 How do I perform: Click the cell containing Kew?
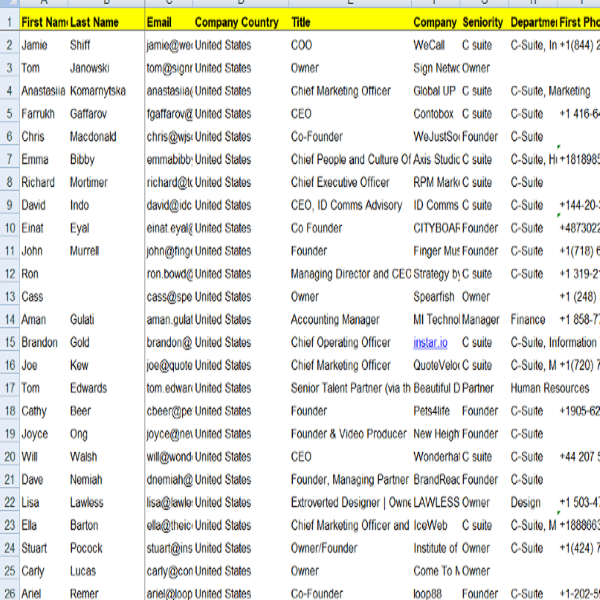[x=106, y=365]
